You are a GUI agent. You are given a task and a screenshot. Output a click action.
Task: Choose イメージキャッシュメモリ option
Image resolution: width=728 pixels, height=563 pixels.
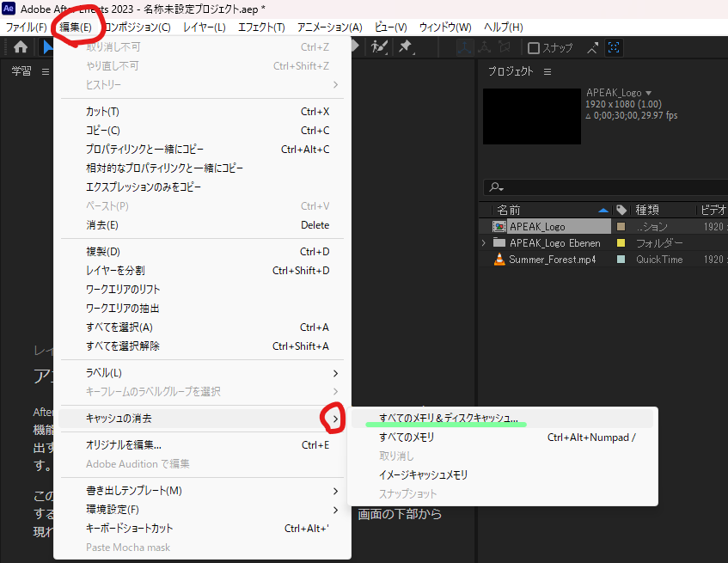point(502,474)
